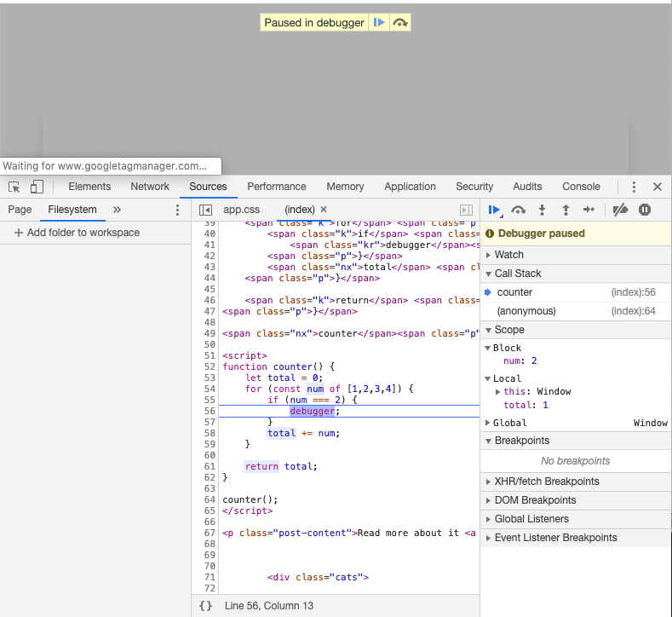The width and height of the screenshot is (672, 617).
Task: Hide the debugger sidebar icon
Action: (466, 210)
